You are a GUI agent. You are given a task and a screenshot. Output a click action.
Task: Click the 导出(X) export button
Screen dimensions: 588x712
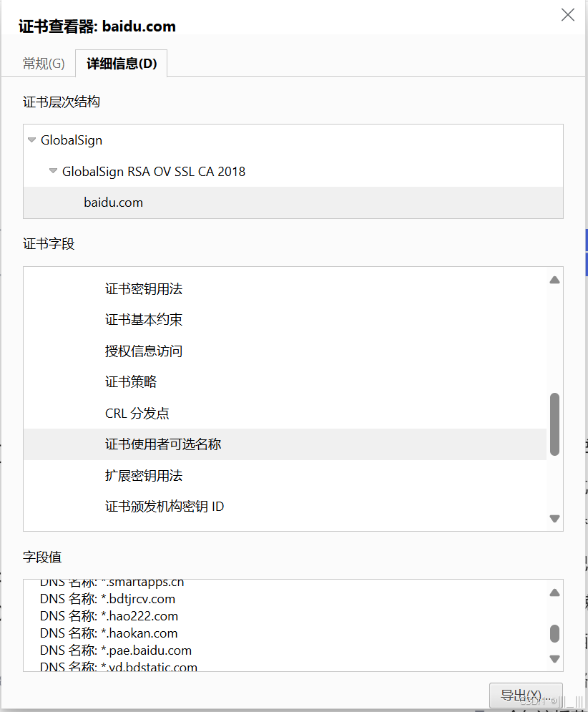[526, 696]
